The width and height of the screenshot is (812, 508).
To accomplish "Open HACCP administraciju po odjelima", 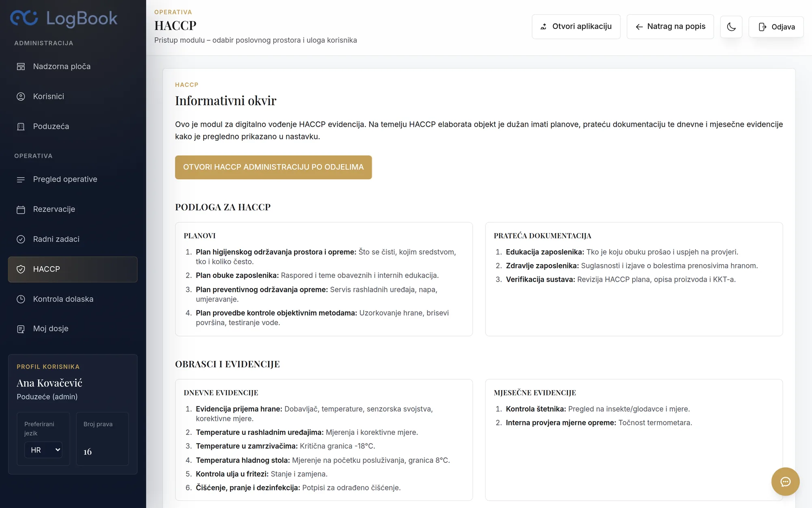I will pyautogui.click(x=273, y=167).
